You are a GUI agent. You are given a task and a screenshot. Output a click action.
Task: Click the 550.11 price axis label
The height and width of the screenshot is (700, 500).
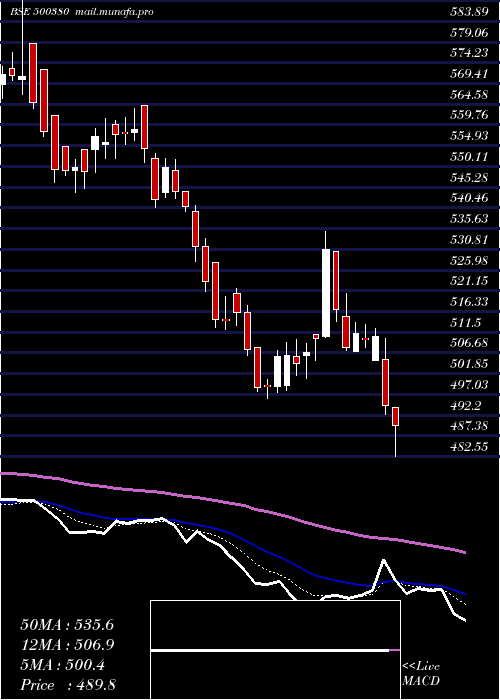click(x=468, y=157)
